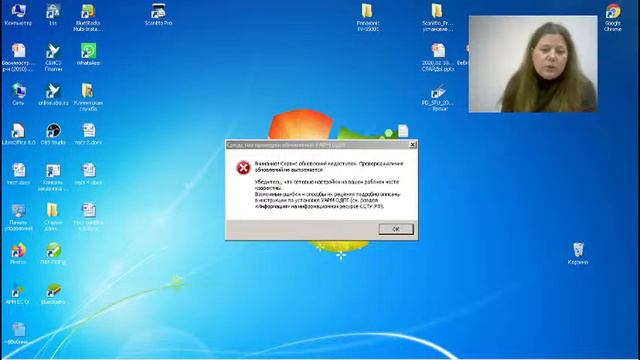Image resolution: width=640 pixels, height=360 pixels.
Task: Open the Panasonic folder on the desktop
Action: point(367,18)
